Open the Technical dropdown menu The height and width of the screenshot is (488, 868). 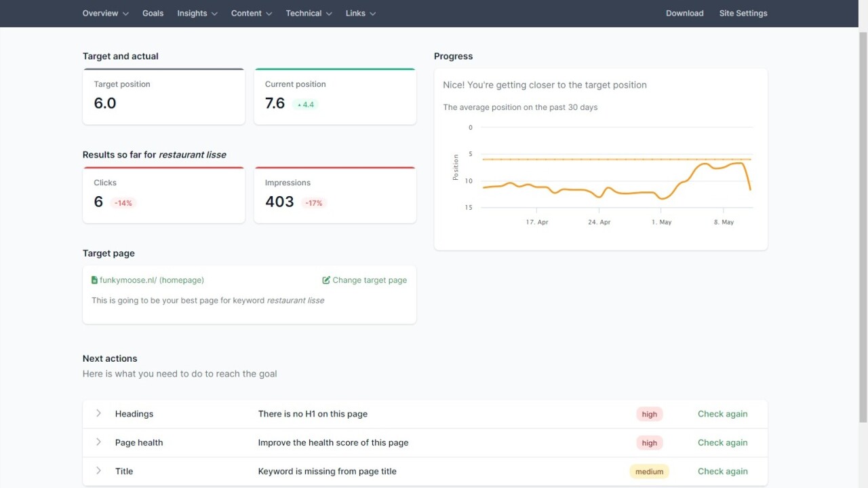coord(309,13)
